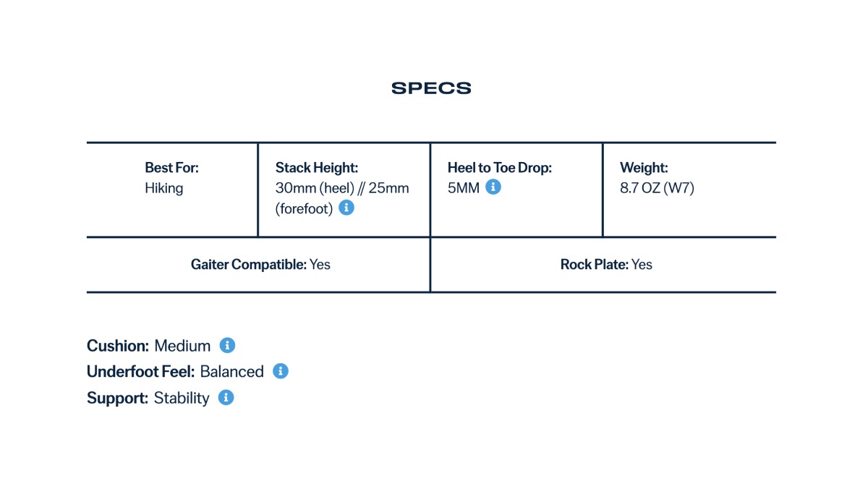Show the Cushion info icon details
Image resolution: width=868 pixels, height=497 pixels.
coord(227,345)
